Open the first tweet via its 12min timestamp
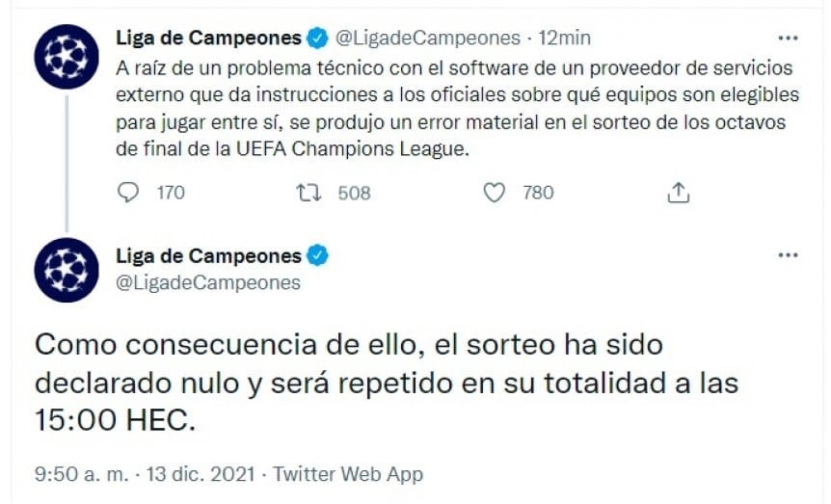The width and height of the screenshot is (831, 504). click(x=565, y=39)
